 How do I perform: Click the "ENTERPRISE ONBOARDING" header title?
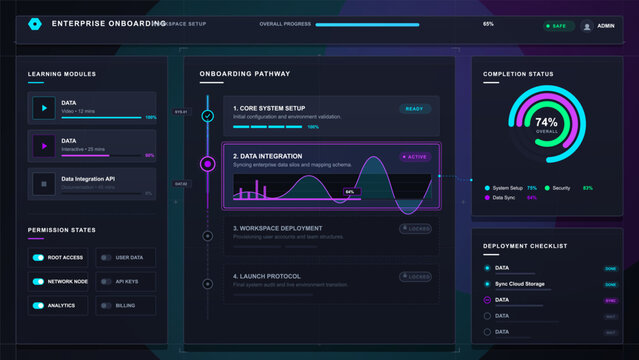point(109,24)
